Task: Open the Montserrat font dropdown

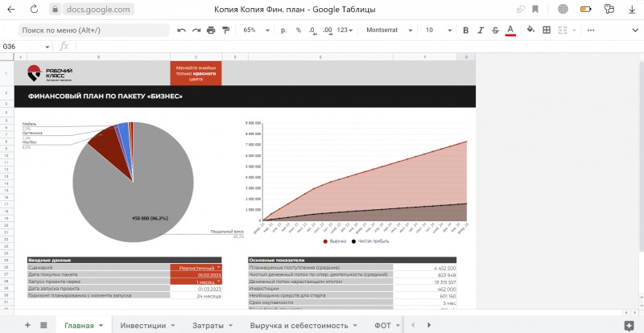Action: coord(389,30)
